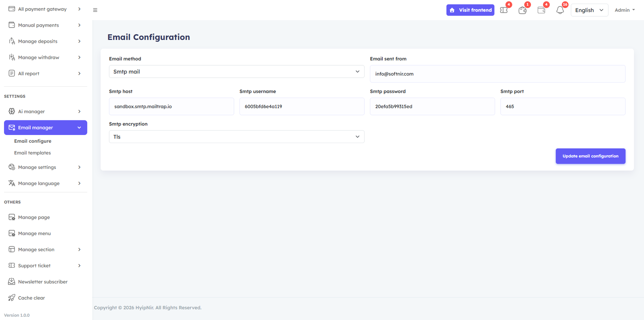
Task: Click the Smtp host input field
Action: [171, 106]
